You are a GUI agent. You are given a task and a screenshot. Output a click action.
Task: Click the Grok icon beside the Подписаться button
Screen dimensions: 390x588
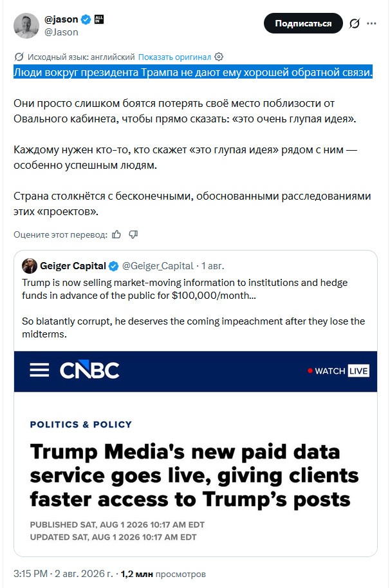tap(354, 24)
